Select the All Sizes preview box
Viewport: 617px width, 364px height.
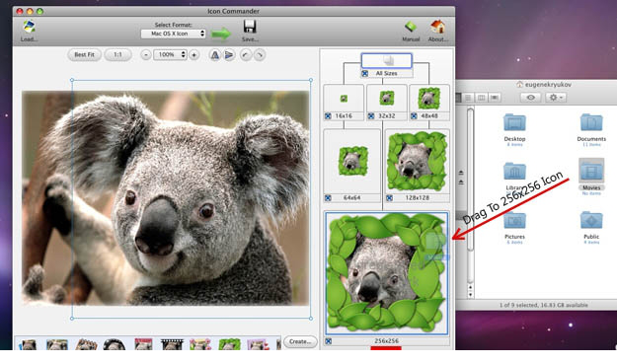tap(386, 60)
